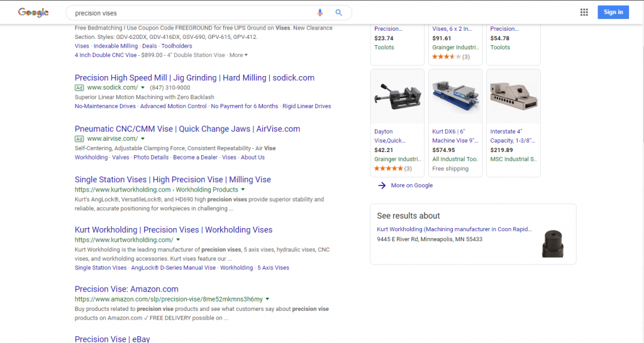Click the 'Toolholders' sitelink
The width and height of the screenshot is (644, 343).
(177, 46)
